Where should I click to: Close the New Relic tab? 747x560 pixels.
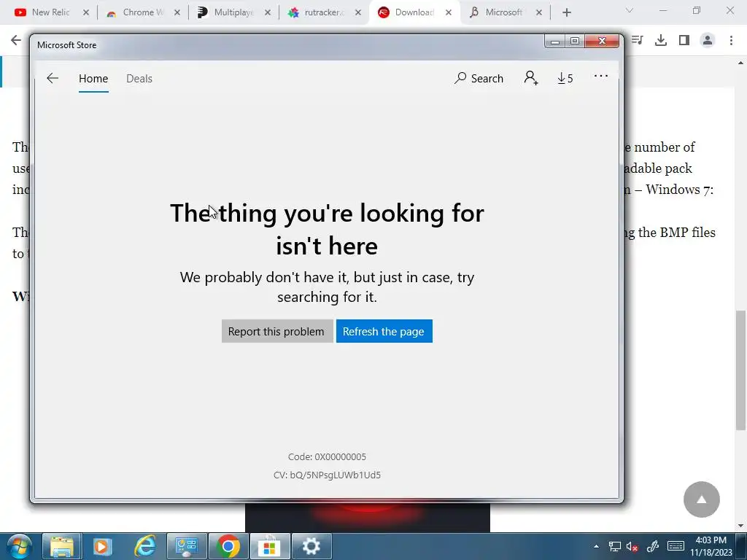click(x=86, y=12)
